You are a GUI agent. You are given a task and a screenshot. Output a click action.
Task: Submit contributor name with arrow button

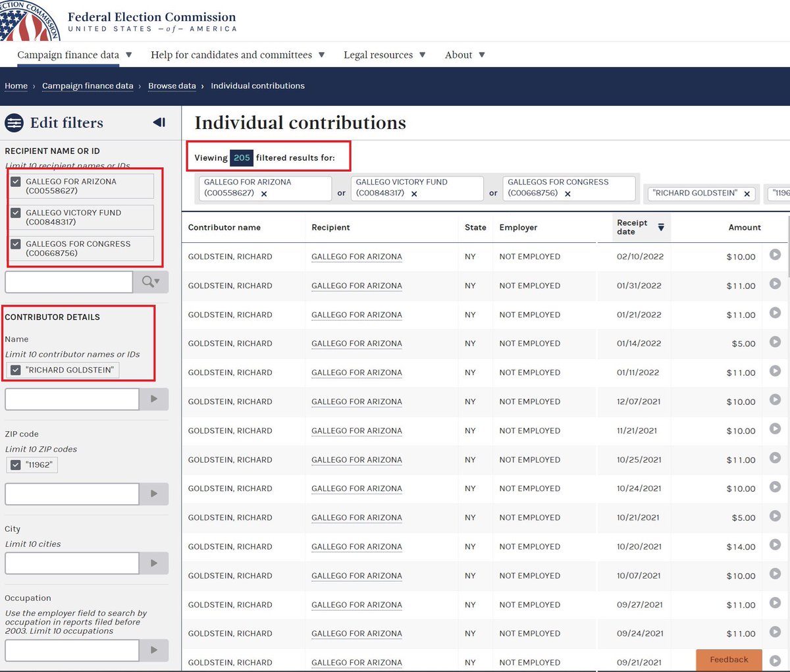(x=154, y=399)
